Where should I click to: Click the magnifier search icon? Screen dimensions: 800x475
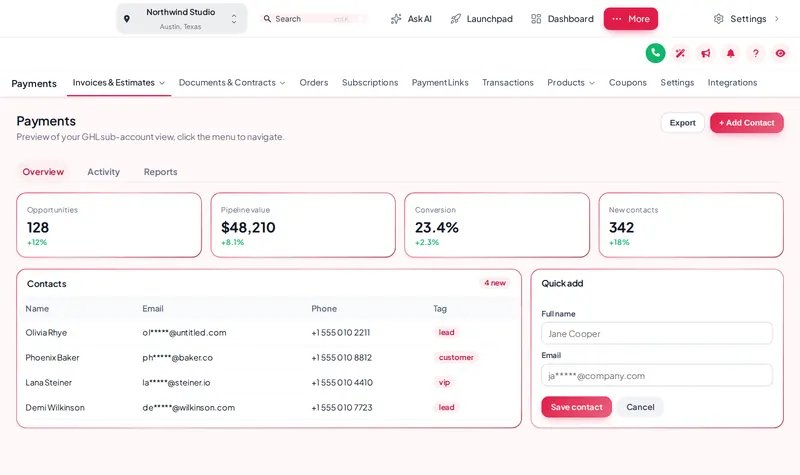pos(267,19)
